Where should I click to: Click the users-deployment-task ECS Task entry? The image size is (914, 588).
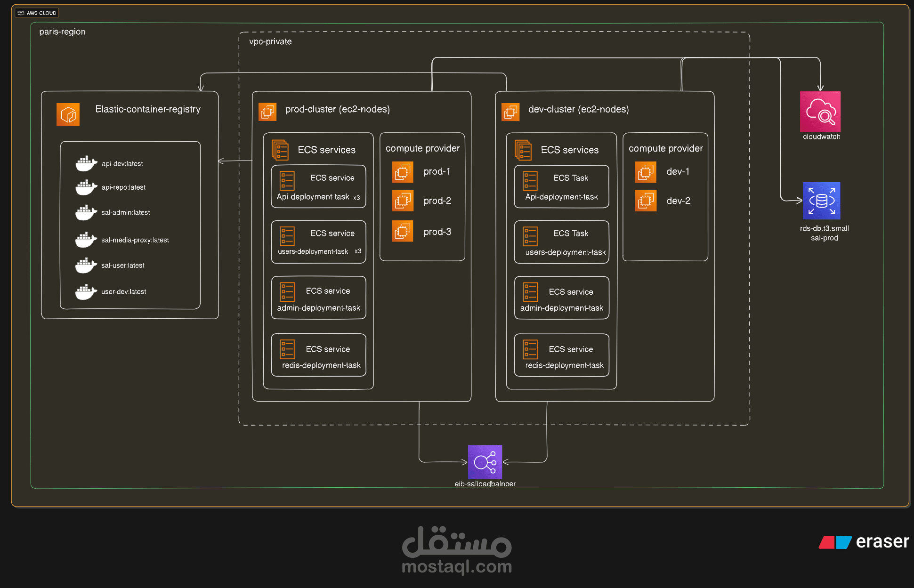click(561, 242)
